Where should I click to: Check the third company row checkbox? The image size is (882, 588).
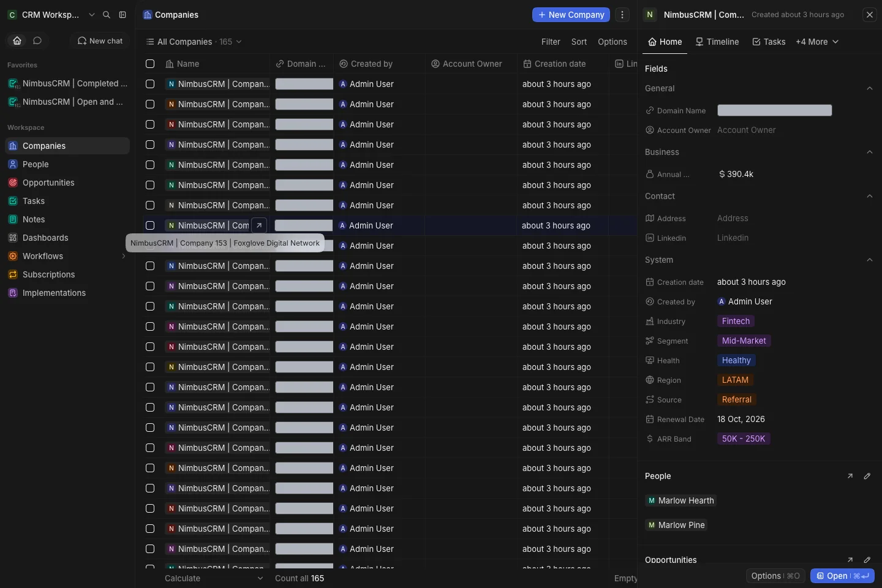(150, 124)
